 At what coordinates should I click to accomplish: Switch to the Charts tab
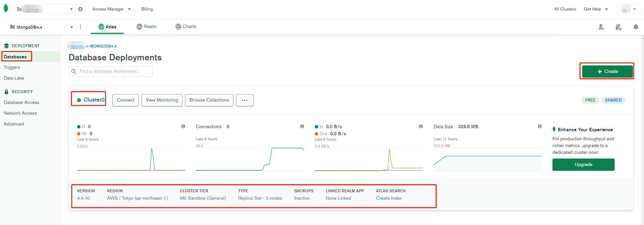pyautogui.click(x=186, y=27)
